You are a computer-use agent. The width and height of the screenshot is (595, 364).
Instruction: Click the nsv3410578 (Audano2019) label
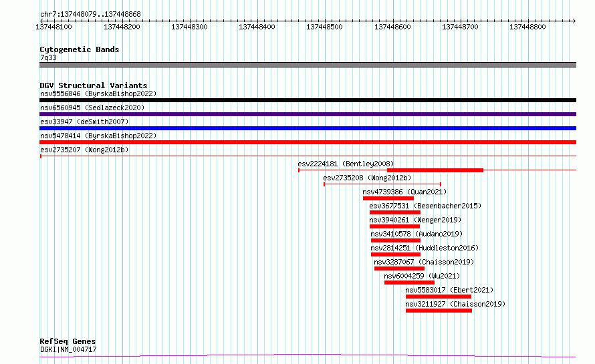pyautogui.click(x=416, y=234)
